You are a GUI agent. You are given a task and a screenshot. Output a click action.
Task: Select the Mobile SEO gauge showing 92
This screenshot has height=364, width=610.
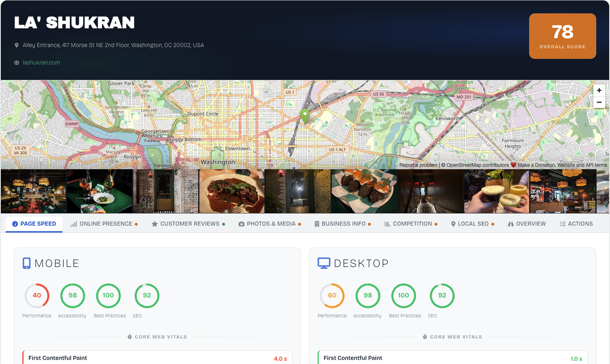pos(147,296)
